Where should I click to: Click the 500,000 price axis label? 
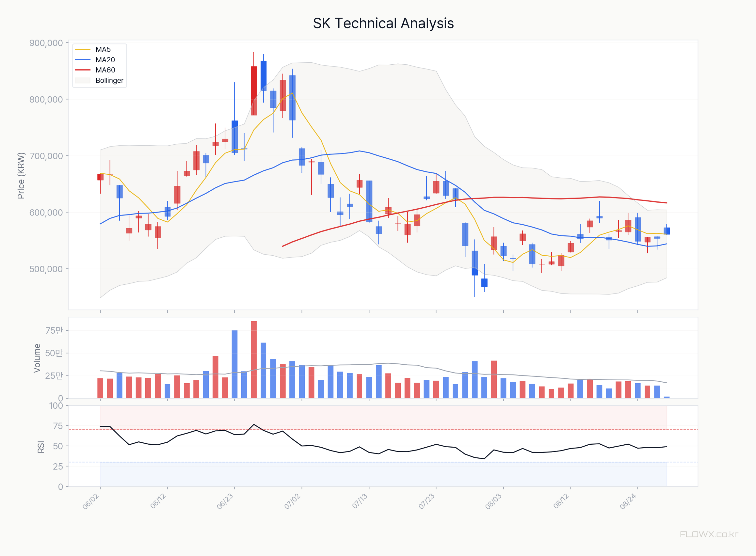point(46,269)
